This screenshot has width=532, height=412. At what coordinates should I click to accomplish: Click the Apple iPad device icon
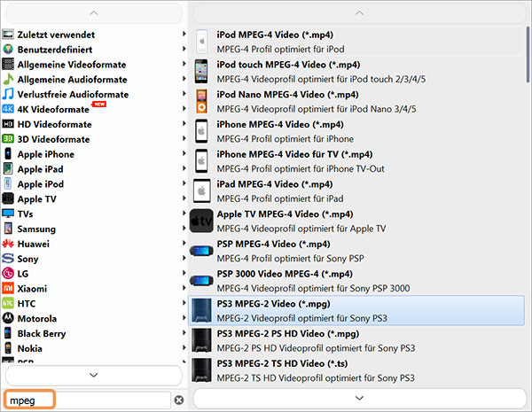(x=8, y=169)
